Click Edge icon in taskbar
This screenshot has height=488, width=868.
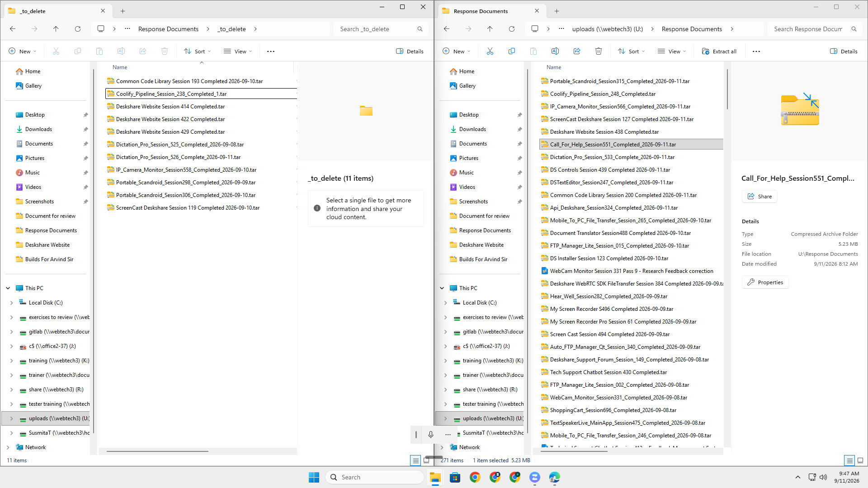(554, 477)
